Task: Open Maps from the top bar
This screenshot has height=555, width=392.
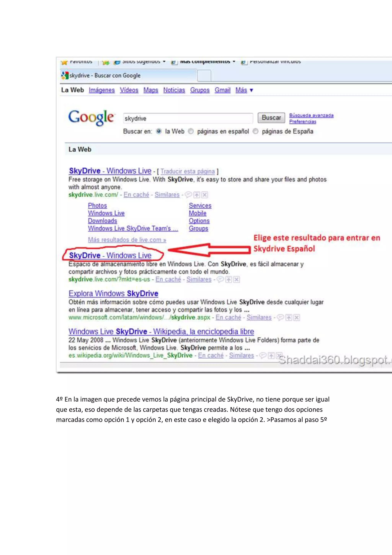Action: pyautogui.click(x=151, y=90)
